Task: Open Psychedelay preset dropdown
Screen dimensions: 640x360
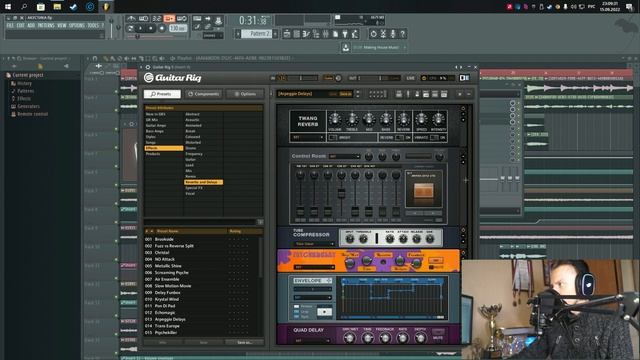Action: pos(313,267)
